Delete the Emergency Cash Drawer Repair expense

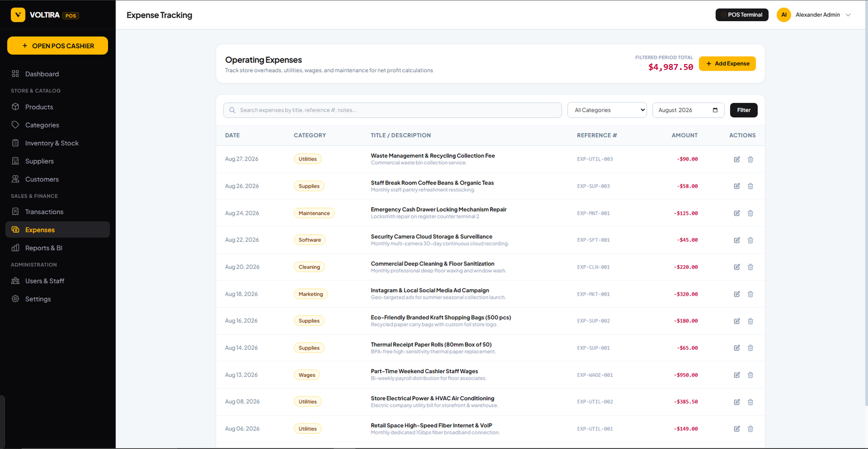click(750, 213)
